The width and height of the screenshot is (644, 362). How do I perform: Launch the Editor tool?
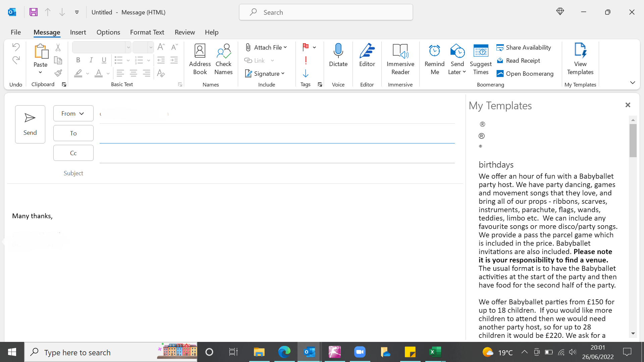[x=367, y=55]
